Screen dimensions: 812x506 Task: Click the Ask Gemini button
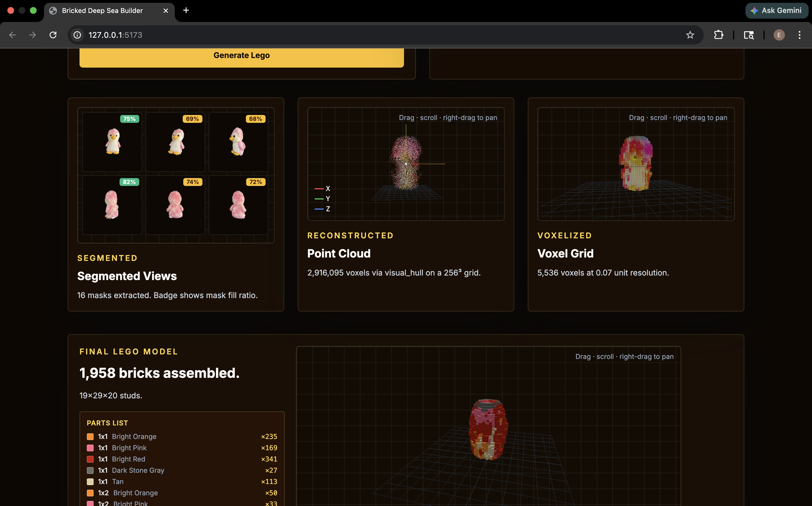776,10
